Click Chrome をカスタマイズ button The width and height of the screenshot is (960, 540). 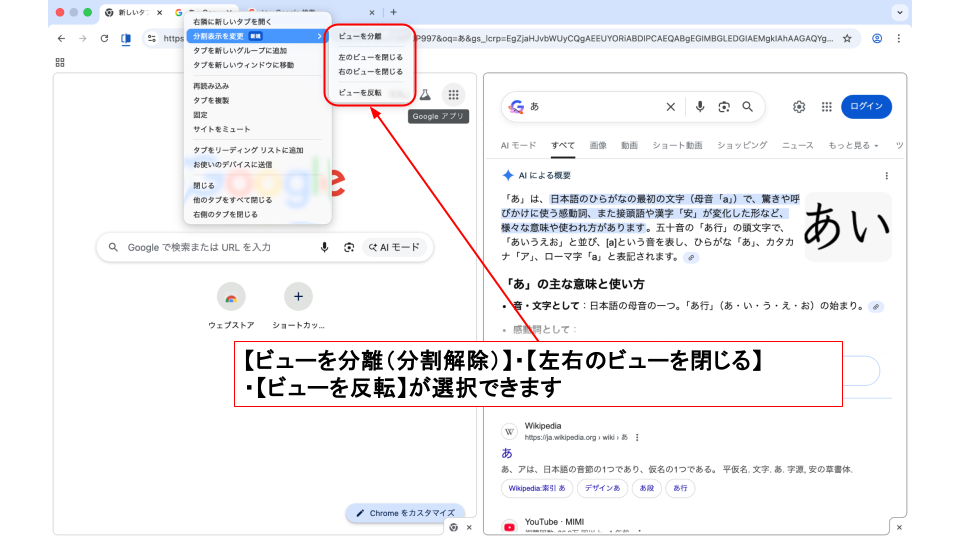click(x=405, y=513)
